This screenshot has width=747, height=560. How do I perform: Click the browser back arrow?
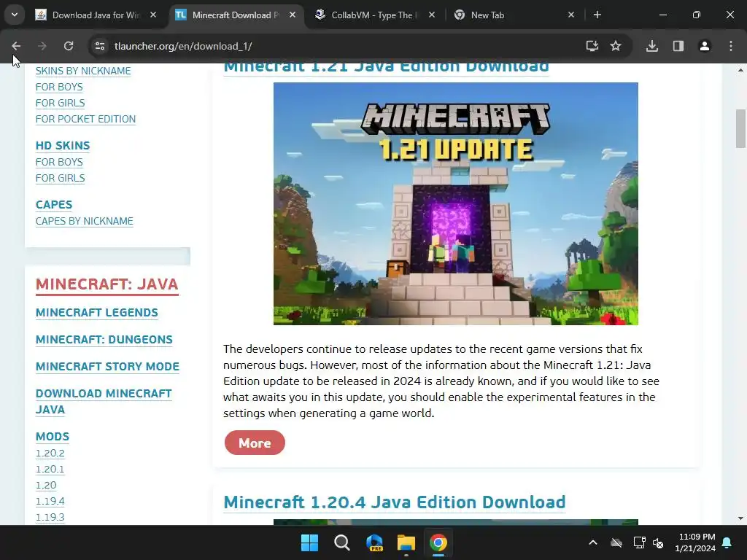pos(16,46)
